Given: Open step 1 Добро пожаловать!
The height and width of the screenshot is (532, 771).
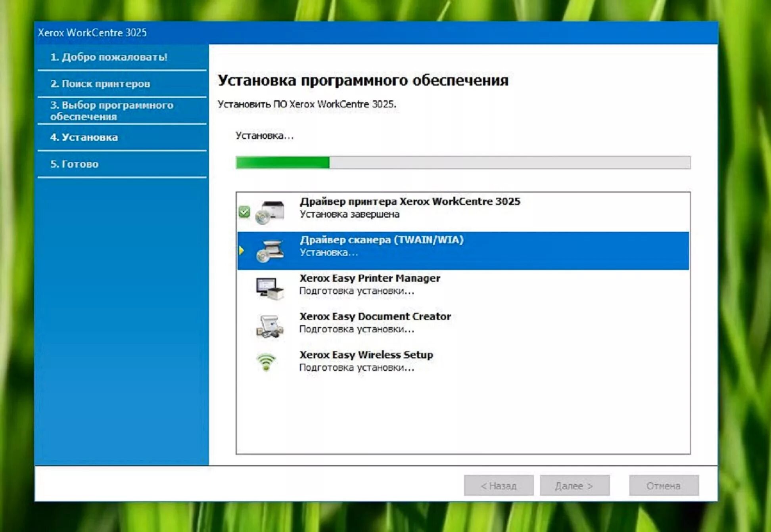Looking at the screenshot, I should pyautogui.click(x=122, y=57).
